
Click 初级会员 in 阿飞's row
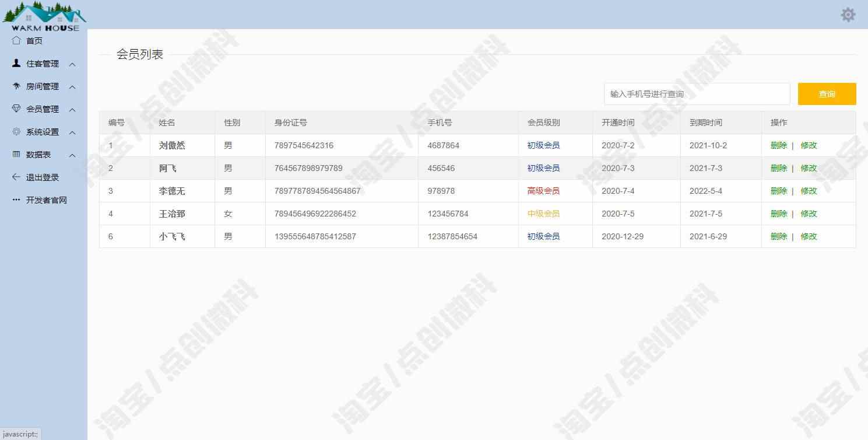tap(543, 168)
